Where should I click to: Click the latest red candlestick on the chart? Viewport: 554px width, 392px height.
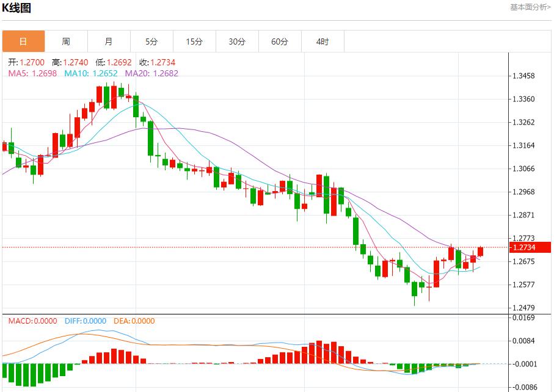480,252
